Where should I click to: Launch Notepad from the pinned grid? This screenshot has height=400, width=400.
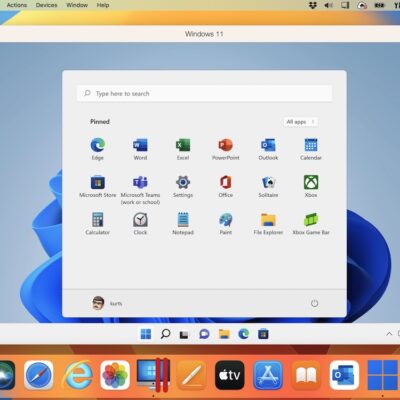[x=183, y=224]
